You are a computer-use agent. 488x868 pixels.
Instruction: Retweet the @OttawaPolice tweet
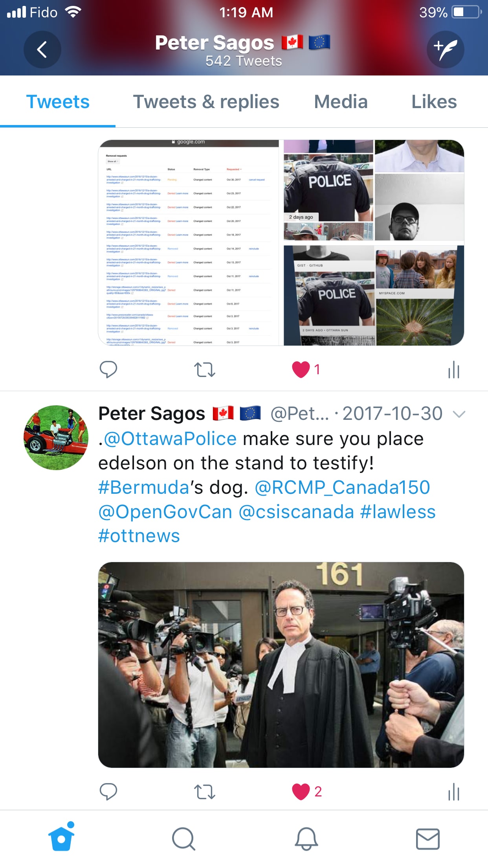pyautogui.click(x=205, y=792)
